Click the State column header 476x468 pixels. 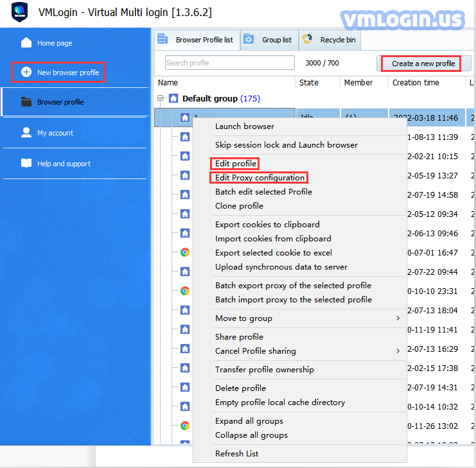(x=317, y=83)
